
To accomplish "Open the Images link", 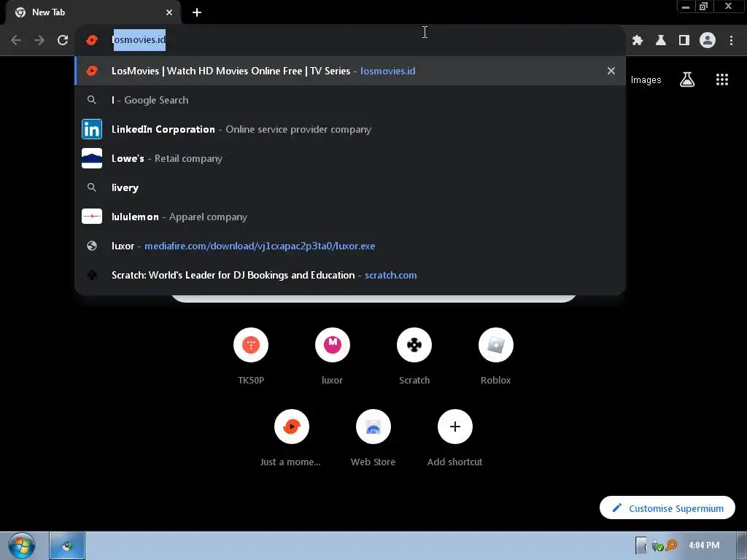I will (646, 80).
